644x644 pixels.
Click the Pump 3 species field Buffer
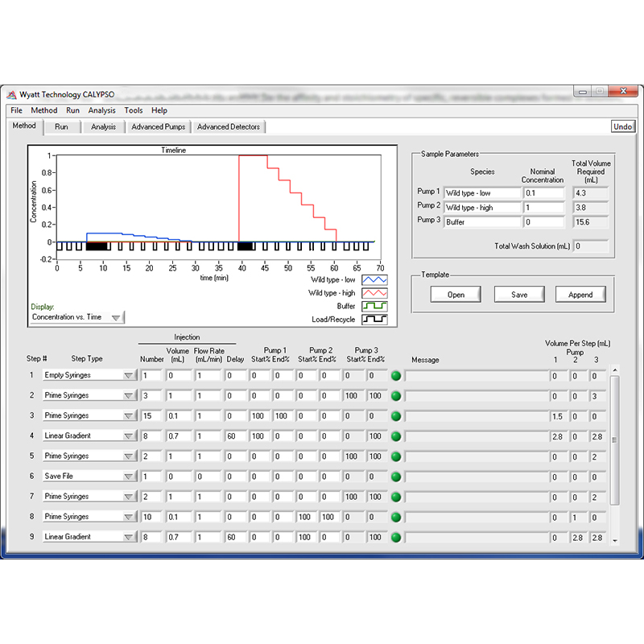pos(482,222)
